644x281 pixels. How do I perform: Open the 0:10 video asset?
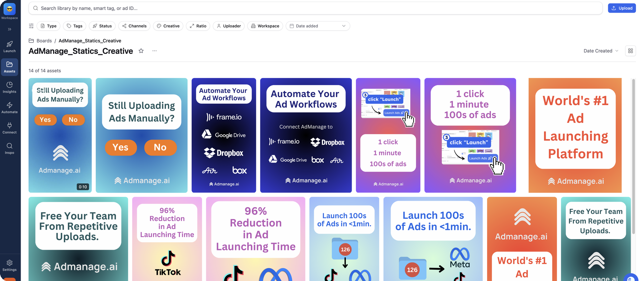[x=60, y=135]
